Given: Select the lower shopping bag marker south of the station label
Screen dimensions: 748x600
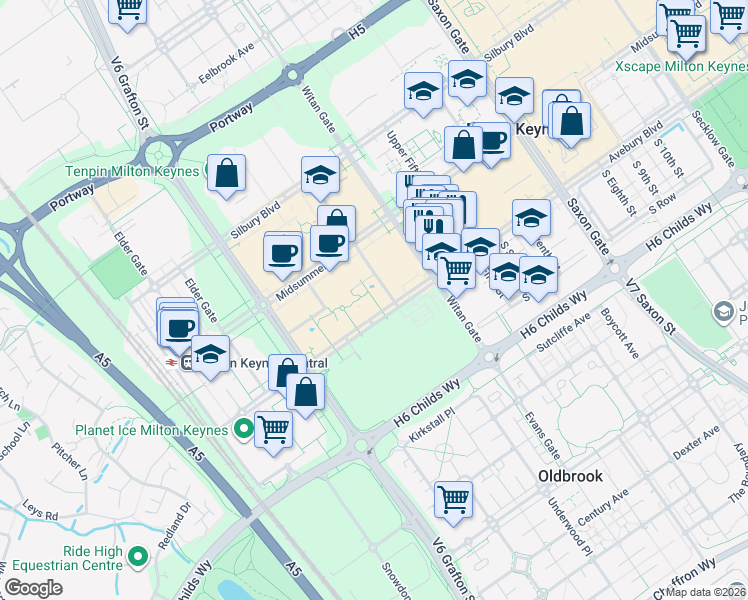Looking at the screenshot, I should pos(306,393).
